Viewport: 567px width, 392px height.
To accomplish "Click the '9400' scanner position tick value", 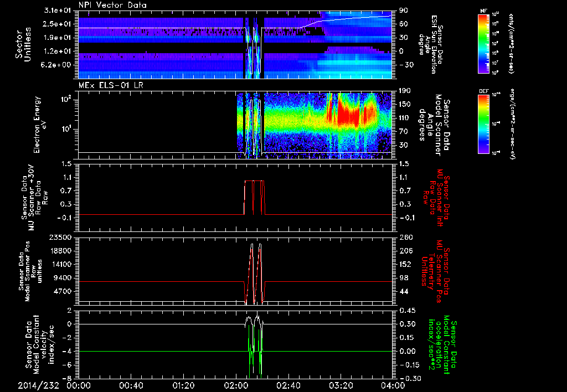I will 64,278.
